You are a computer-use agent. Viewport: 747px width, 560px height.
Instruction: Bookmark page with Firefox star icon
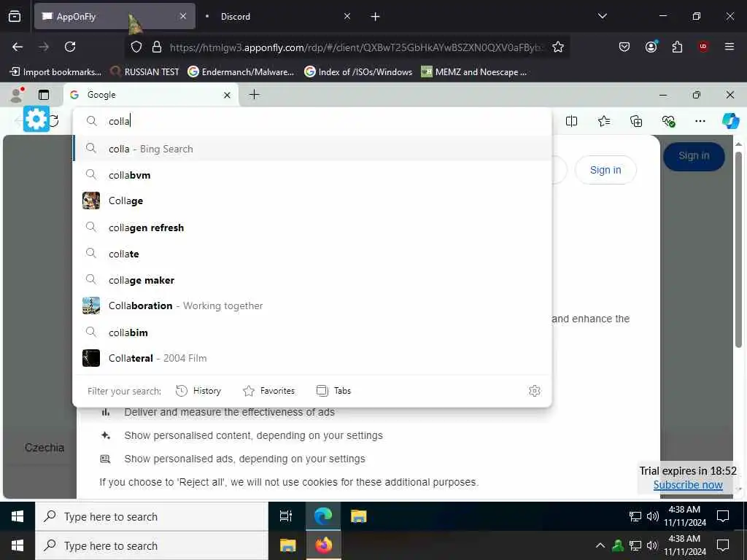pos(558,47)
